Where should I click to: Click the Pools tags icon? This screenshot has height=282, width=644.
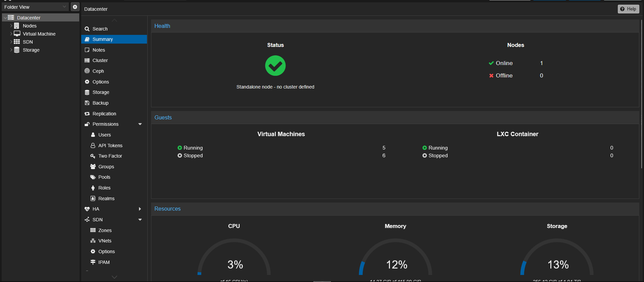[93, 177]
